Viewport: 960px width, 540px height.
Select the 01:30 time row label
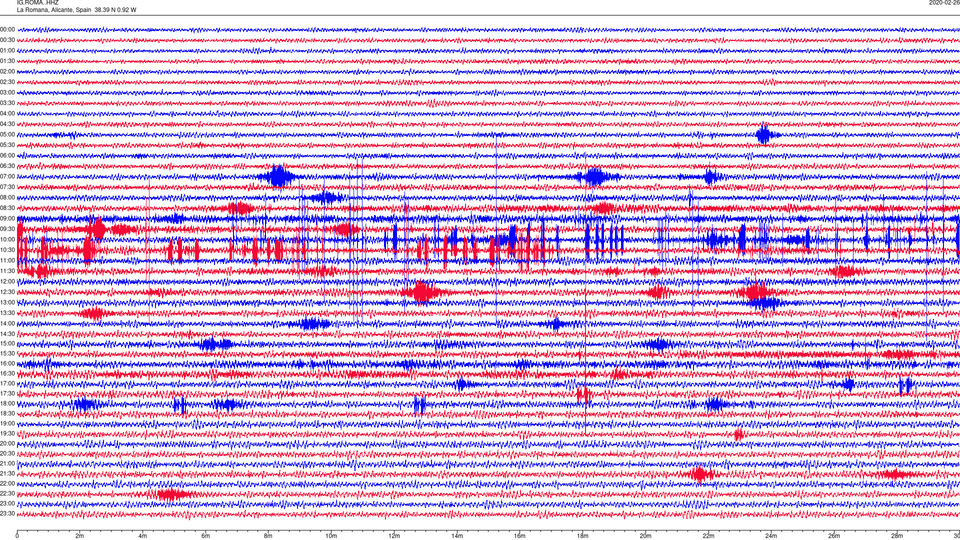coord(7,61)
